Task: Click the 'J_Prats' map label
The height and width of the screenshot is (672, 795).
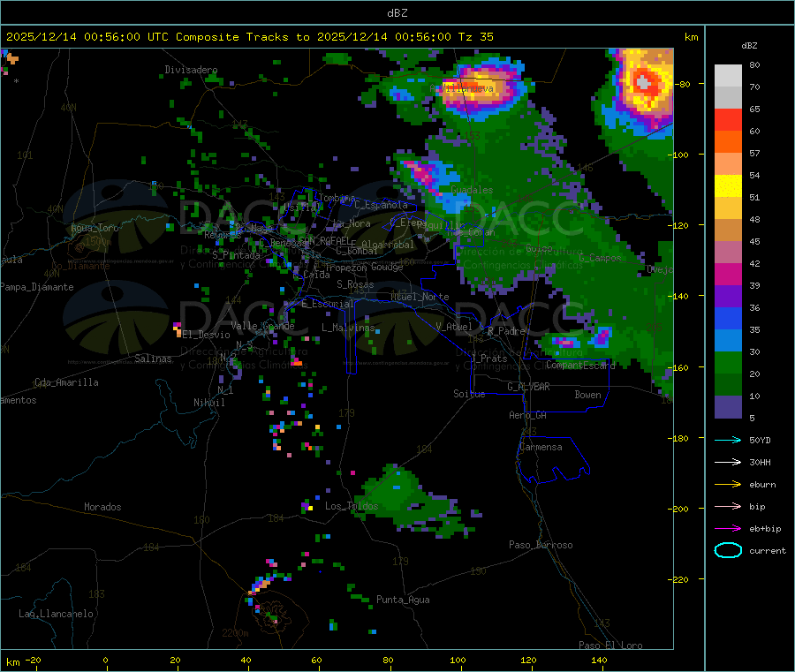Action: (489, 358)
